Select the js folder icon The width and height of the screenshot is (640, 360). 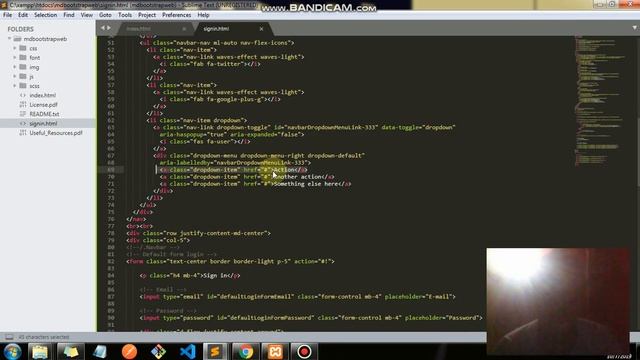23,76
